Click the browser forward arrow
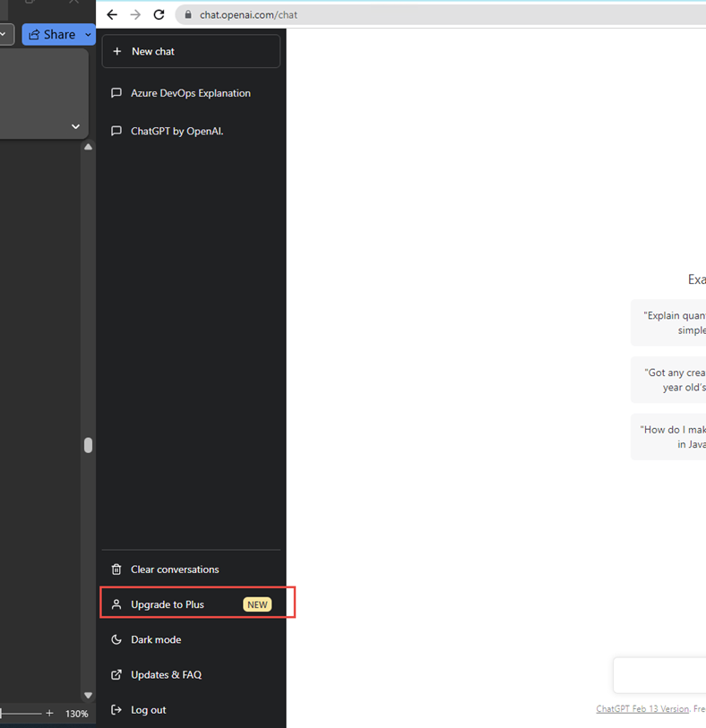The image size is (706, 728). 135,15
